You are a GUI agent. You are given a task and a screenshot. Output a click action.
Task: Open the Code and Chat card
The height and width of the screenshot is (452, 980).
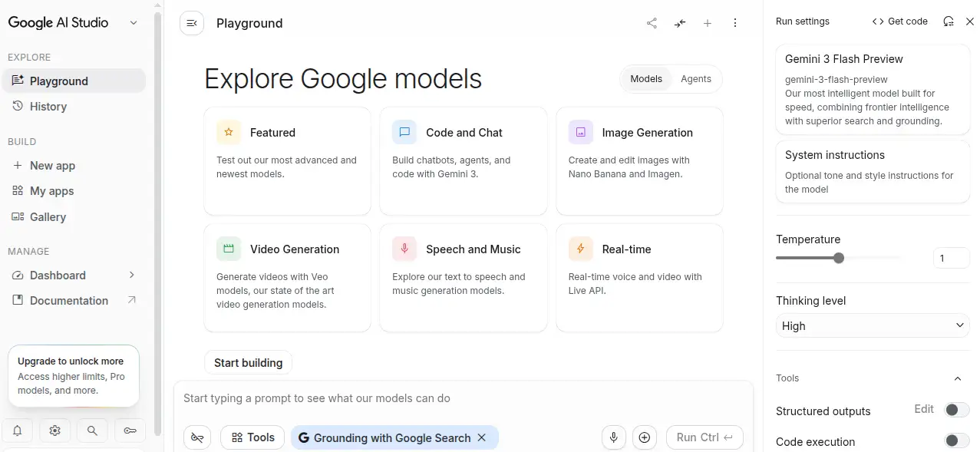point(464,161)
